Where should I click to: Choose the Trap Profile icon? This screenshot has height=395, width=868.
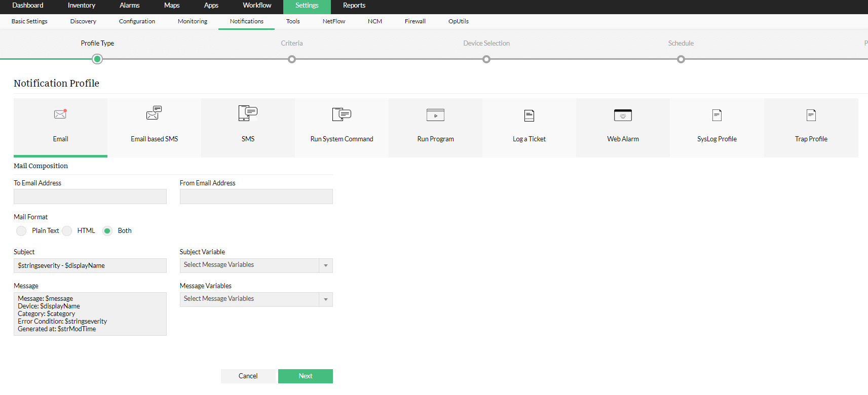coord(811,115)
